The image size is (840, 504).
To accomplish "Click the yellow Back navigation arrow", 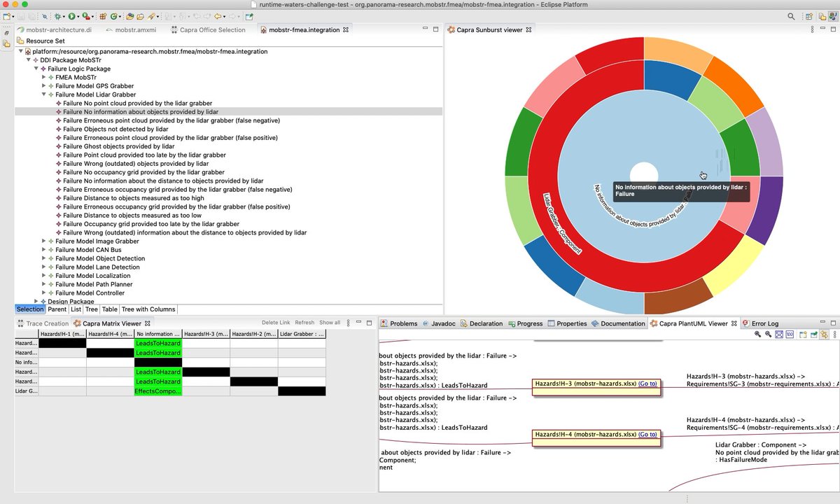I will click(218, 16).
